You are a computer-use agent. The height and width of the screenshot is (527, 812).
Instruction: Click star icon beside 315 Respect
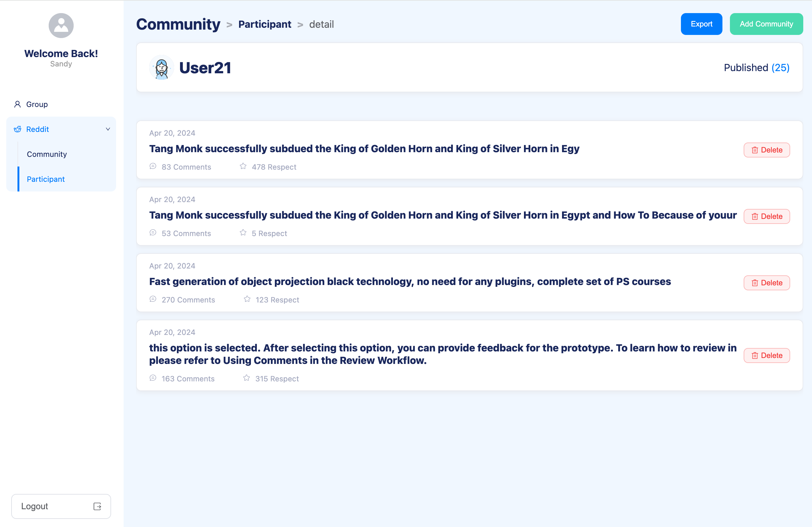[246, 378]
